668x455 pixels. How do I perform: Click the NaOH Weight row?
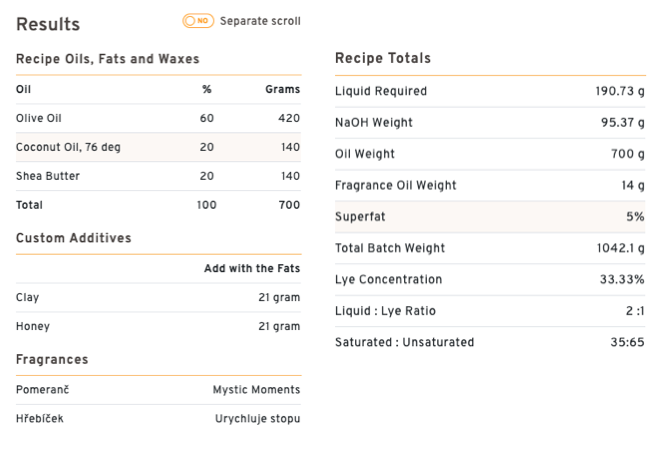[490, 123]
